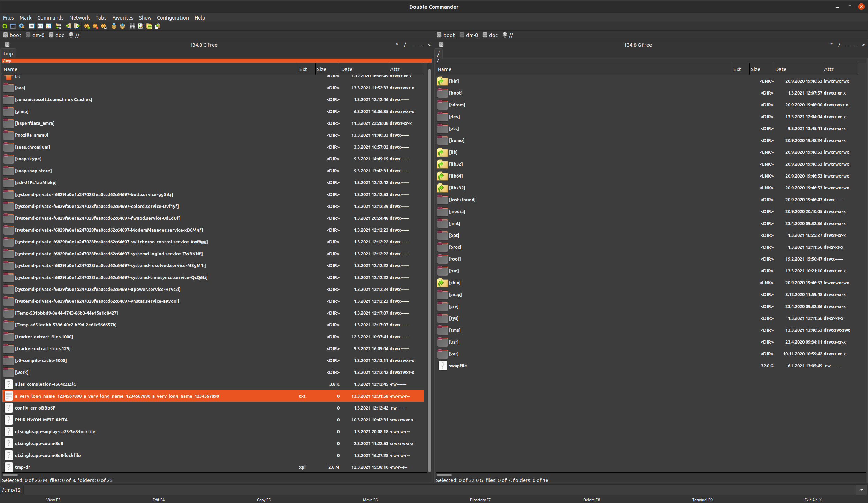This screenshot has width=868, height=503.
Task: Switch to Brief view toolbar icon
Action: tap(32, 26)
